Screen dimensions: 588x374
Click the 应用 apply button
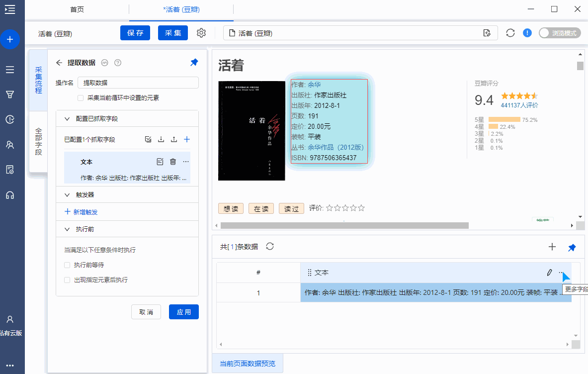tap(184, 312)
